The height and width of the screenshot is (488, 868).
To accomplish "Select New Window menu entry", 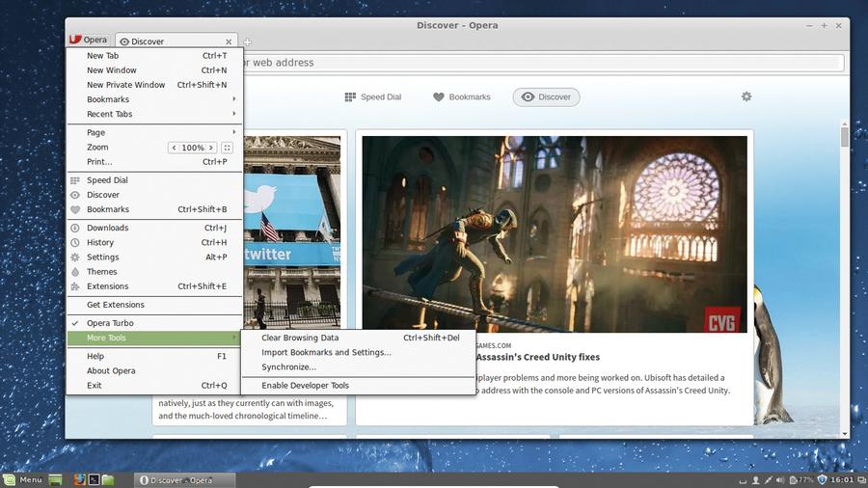I will click(x=155, y=70).
